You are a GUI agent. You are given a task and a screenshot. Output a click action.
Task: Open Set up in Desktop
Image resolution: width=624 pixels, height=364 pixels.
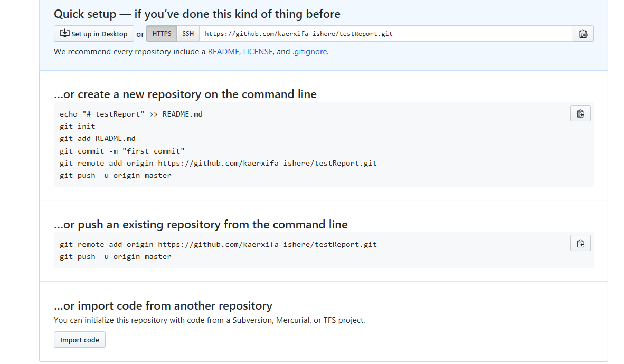click(94, 34)
